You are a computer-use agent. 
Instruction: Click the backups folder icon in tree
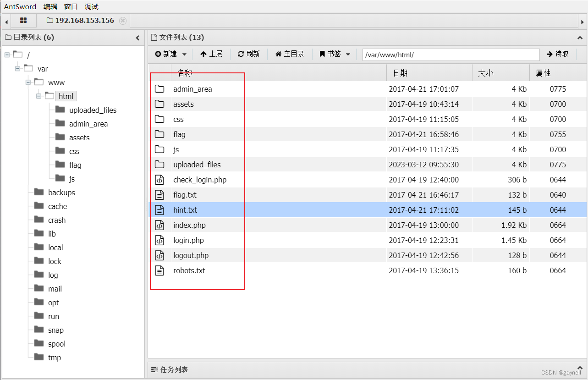coord(39,192)
